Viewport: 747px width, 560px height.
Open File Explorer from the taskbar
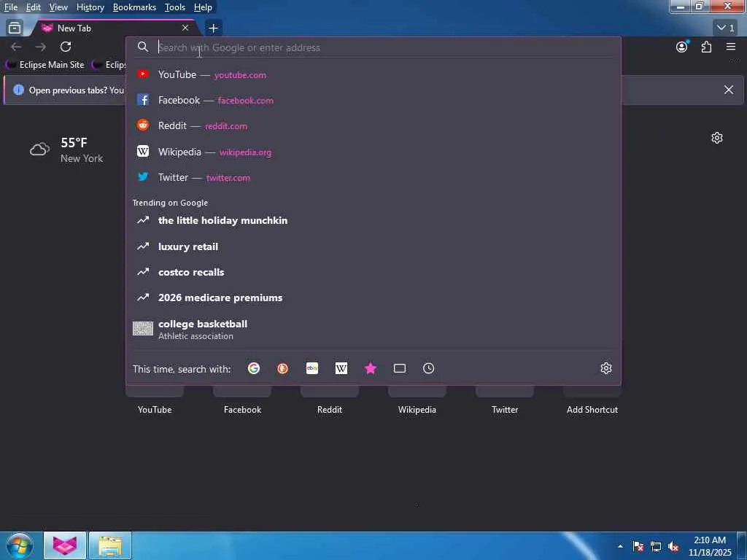(110, 545)
